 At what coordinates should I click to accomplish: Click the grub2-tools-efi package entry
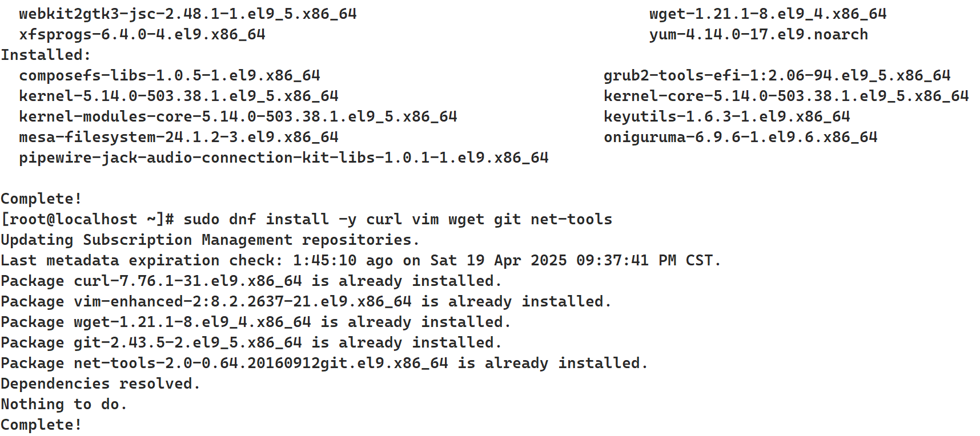[x=777, y=75]
